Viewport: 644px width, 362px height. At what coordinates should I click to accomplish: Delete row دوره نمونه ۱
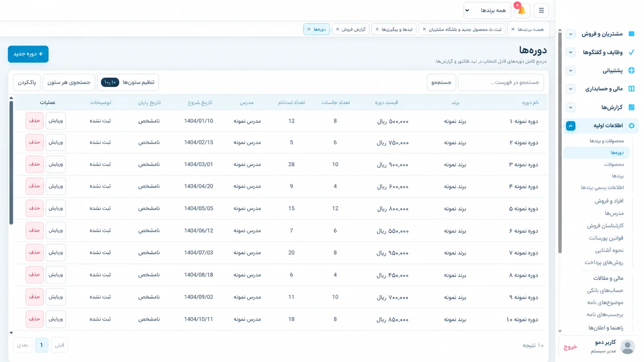point(35,121)
